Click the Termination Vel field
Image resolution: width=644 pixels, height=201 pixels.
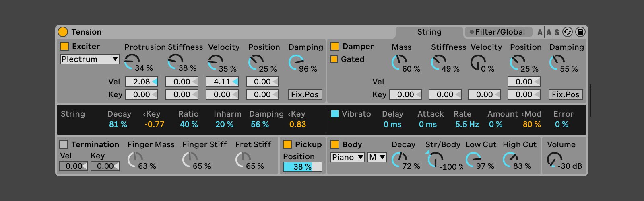pyautogui.click(x=74, y=166)
